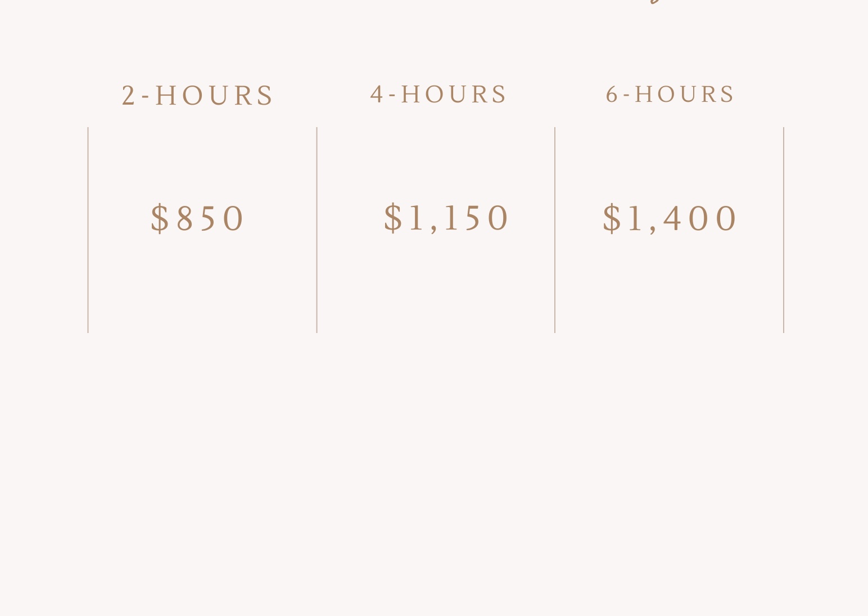Click the hyphen in the 2-HOURS heading
The image size is (868, 616).
(146, 97)
